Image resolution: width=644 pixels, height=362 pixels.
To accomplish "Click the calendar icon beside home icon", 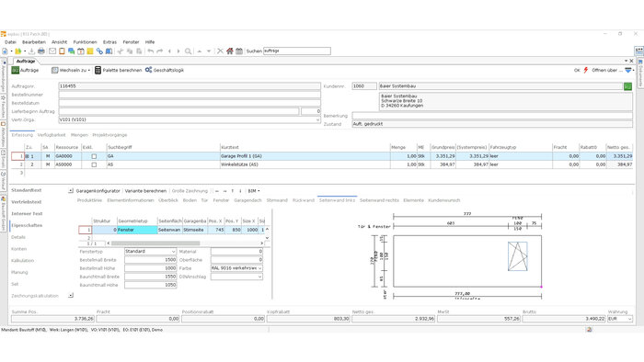I will [x=239, y=51].
